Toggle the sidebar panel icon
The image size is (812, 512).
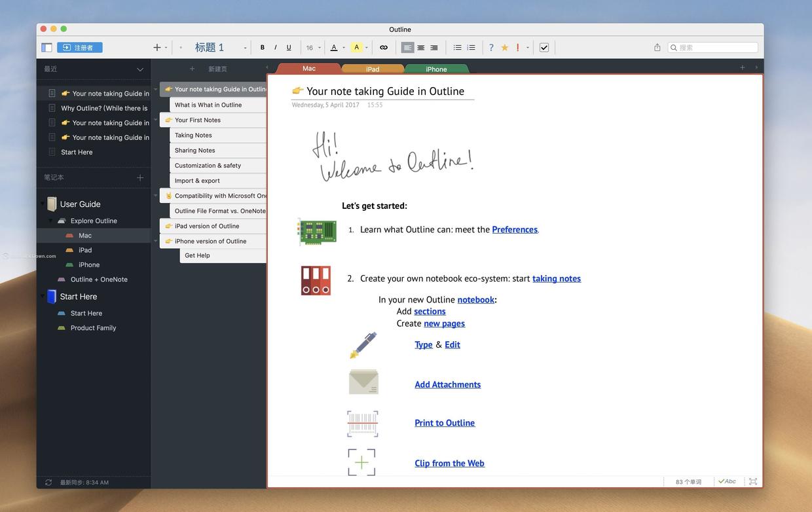pos(46,48)
